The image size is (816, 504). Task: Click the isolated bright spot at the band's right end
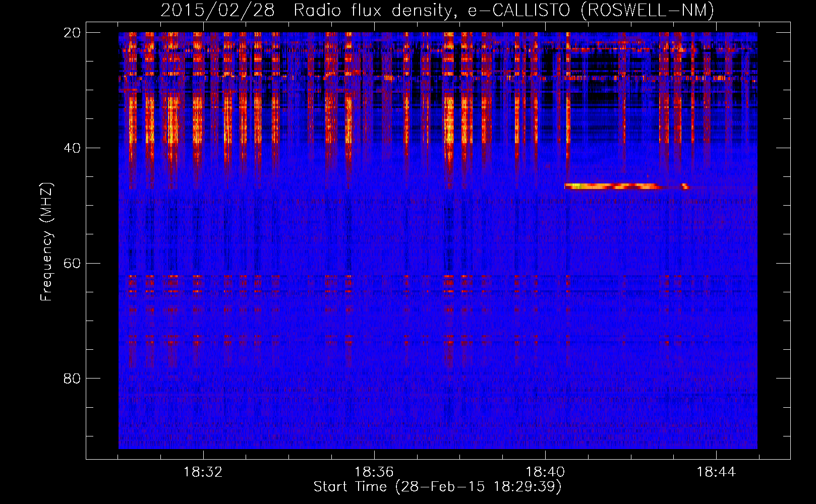coord(685,186)
